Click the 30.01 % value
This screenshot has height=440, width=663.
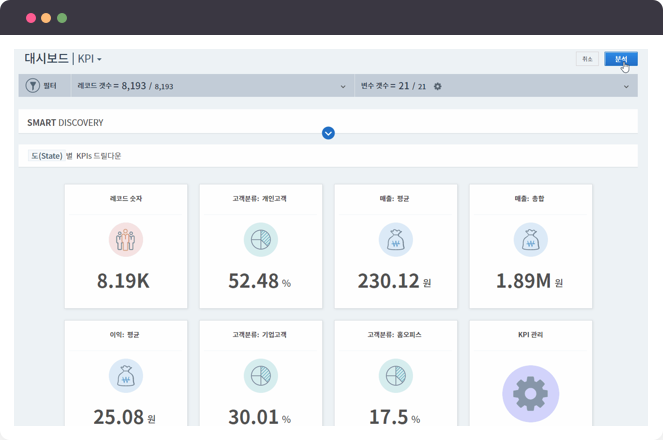260,417
